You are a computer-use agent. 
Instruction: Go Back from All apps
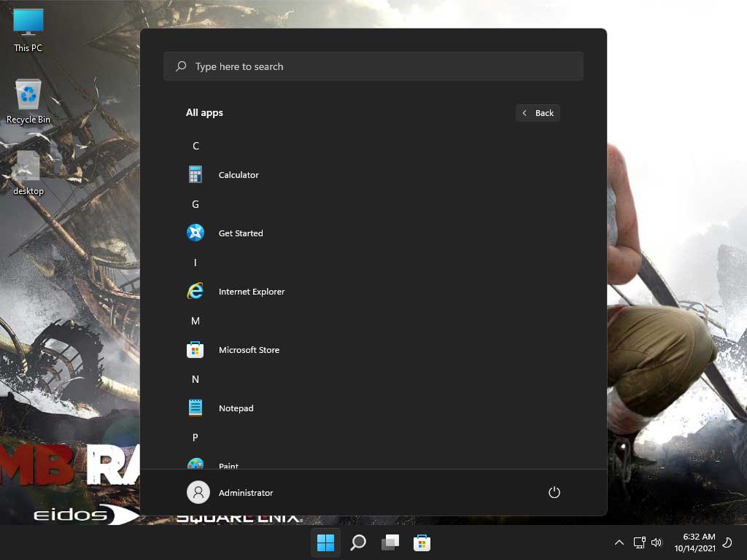click(538, 113)
